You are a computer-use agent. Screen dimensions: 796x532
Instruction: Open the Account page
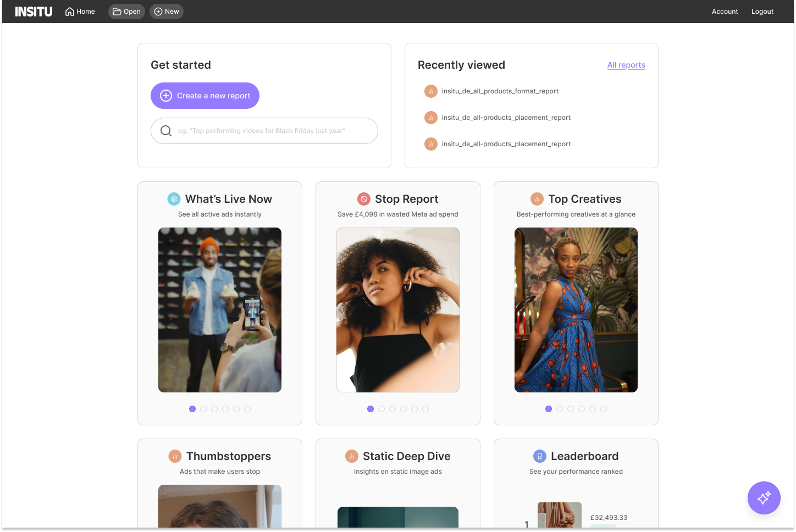click(x=725, y=12)
